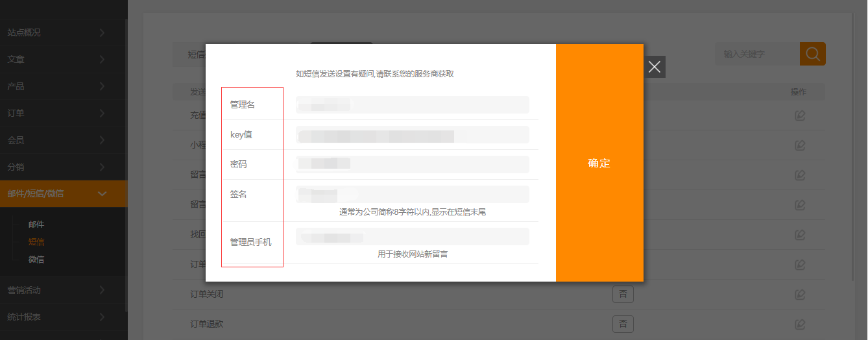This screenshot has width=868, height=340.
Task: Click the 管理名 input field
Action: pos(412,105)
